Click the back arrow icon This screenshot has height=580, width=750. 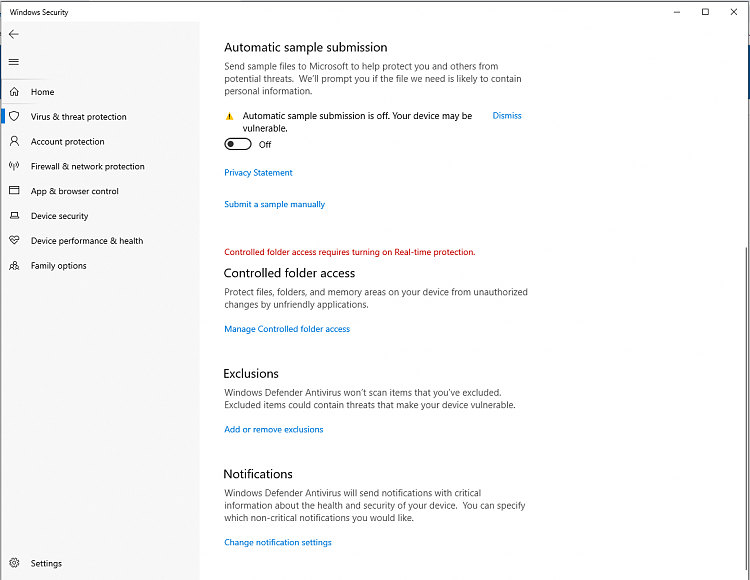pos(14,34)
